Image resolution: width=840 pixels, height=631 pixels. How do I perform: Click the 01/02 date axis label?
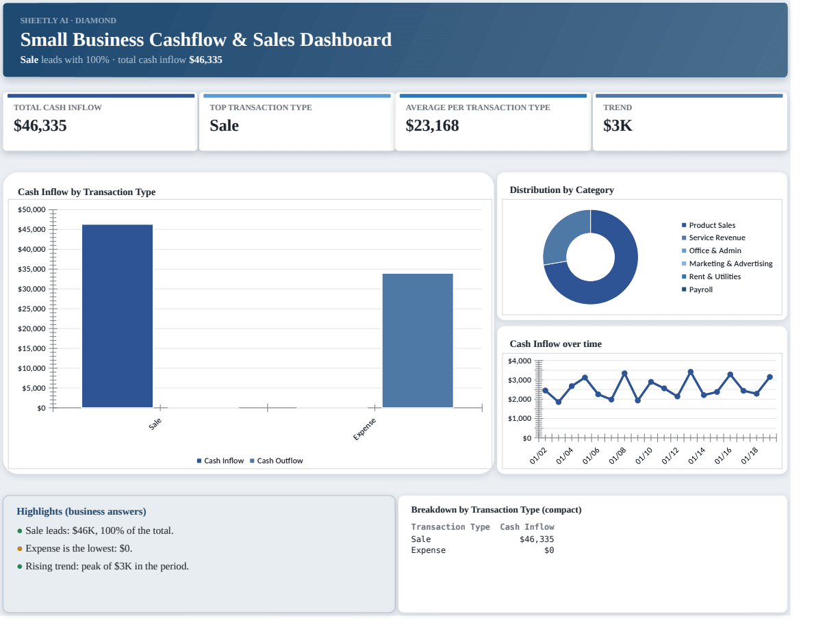[x=539, y=456]
